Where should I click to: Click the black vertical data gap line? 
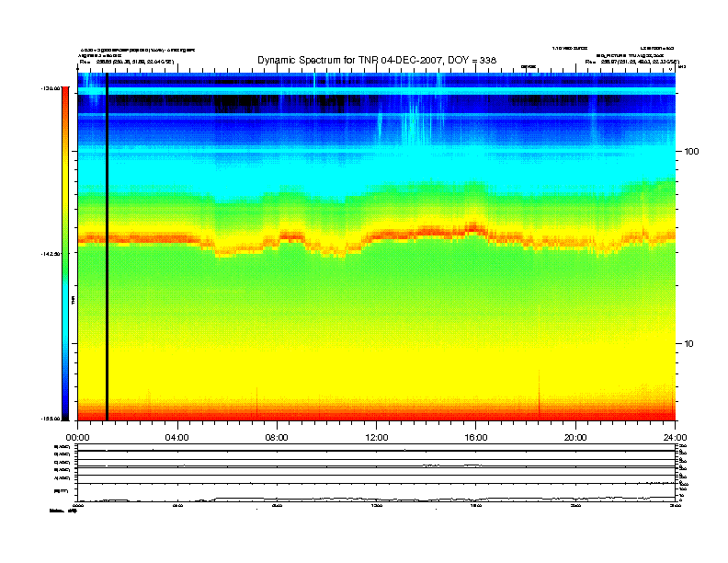coord(107,247)
